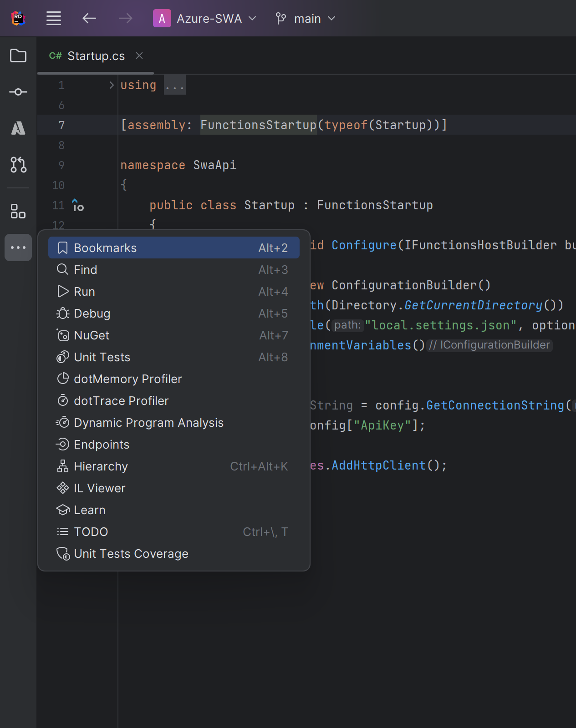Close the Startup.cs tab
The height and width of the screenshot is (728, 576).
[x=139, y=56]
